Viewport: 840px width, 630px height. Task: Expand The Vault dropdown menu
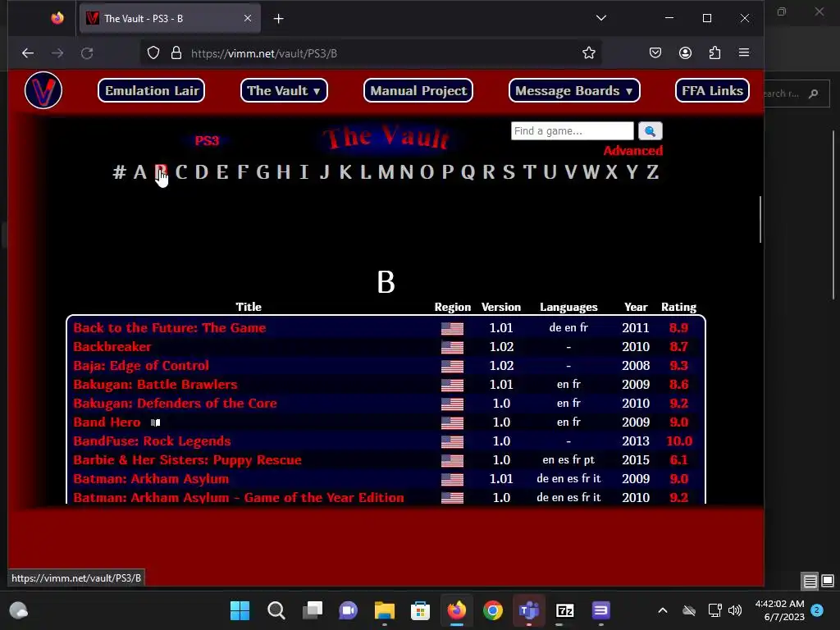[x=284, y=90]
